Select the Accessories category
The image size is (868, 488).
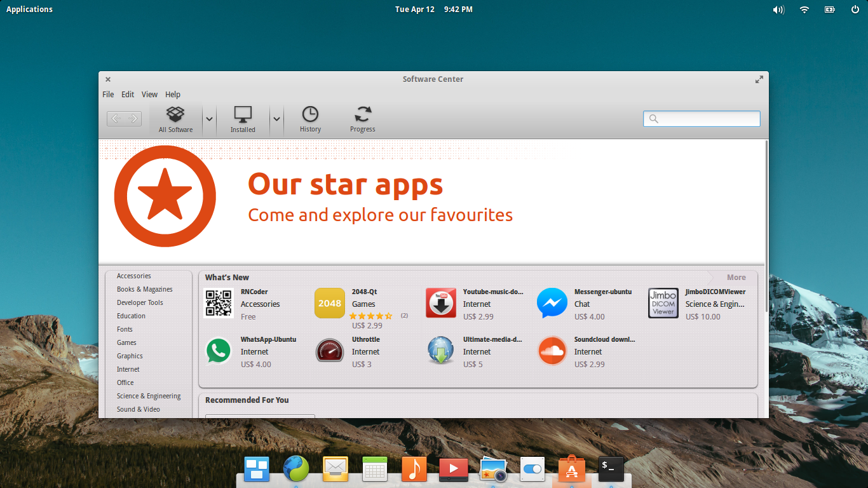[x=134, y=276]
